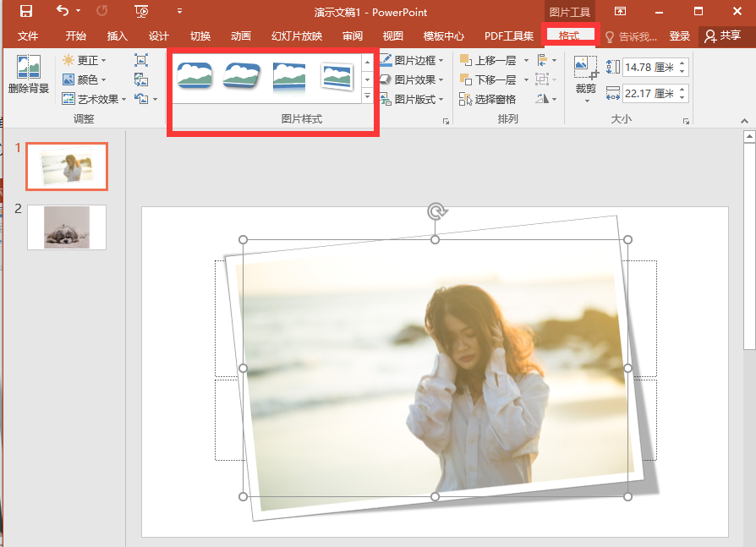Click 上移一层 bring forward button

[489, 60]
